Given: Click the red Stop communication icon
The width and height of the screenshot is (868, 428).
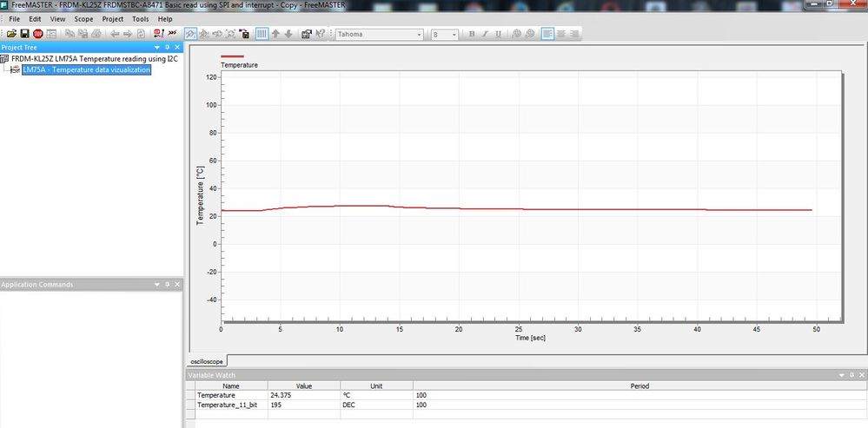Looking at the screenshot, I should [x=37, y=34].
